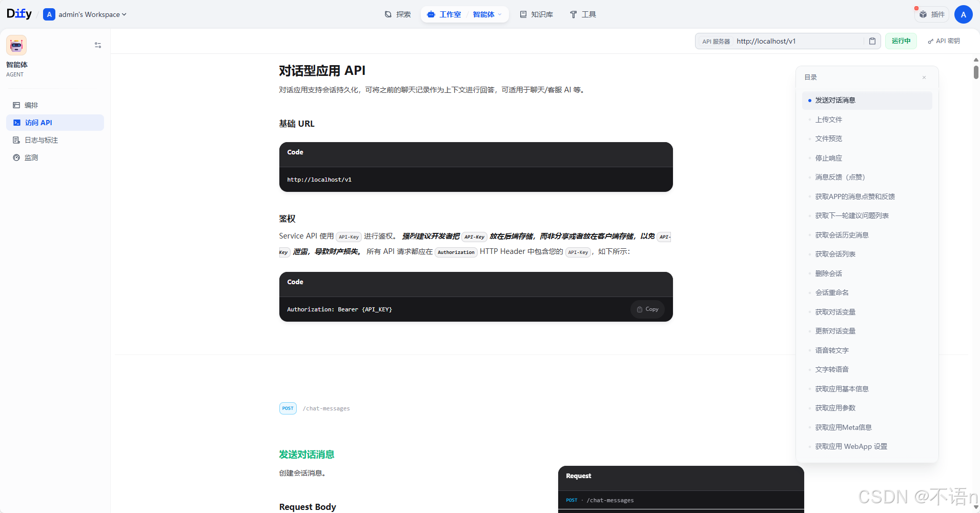Click the API server URL field
This screenshot has width=980, height=513.
pyautogui.click(x=798, y=41)
